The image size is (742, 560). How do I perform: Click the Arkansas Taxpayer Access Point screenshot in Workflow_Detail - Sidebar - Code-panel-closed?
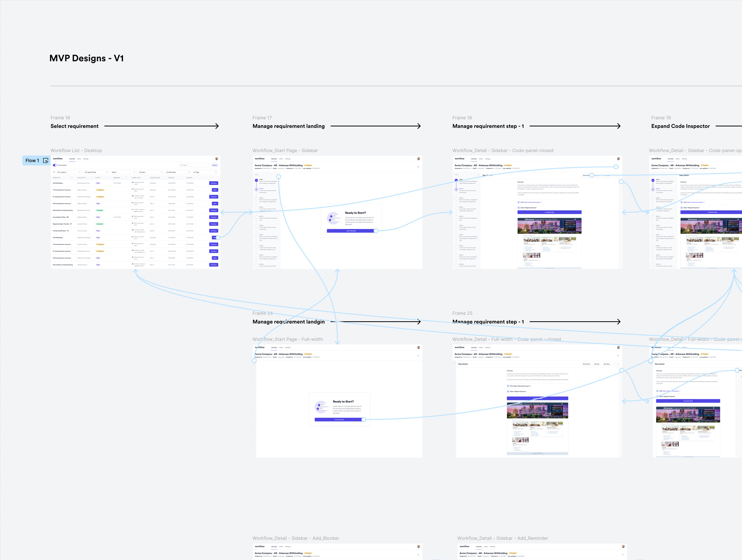click(549, 226)
